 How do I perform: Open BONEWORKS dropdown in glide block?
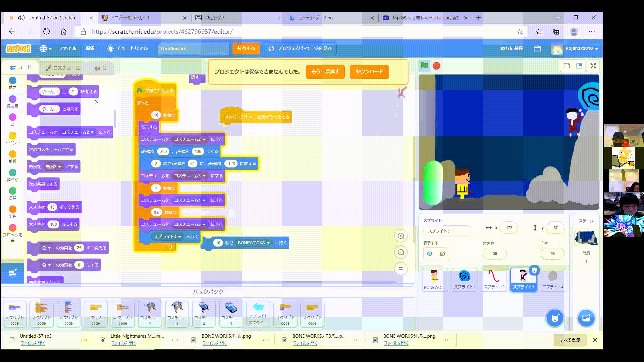[x=254, y=243]
